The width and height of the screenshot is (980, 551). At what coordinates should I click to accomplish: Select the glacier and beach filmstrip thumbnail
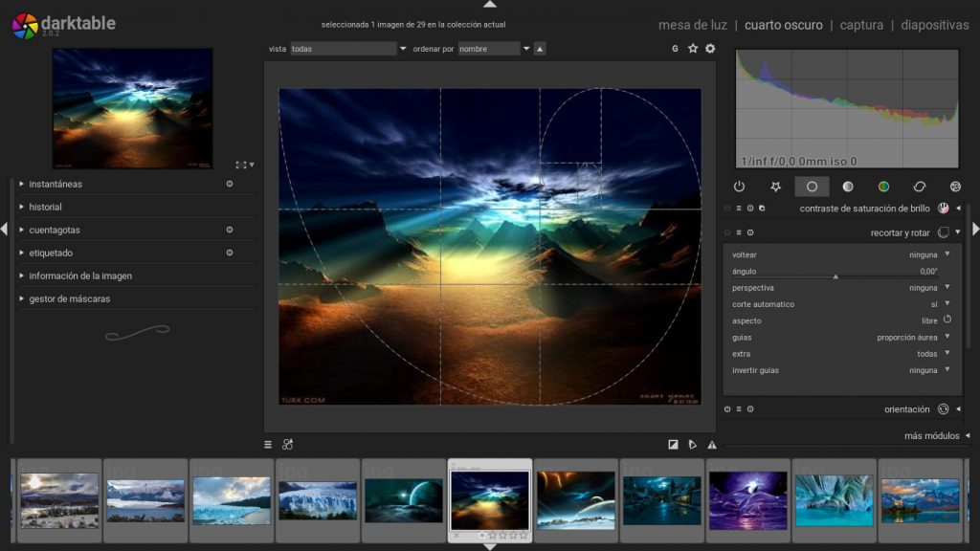pyautogui.click(x=232, y=500)
